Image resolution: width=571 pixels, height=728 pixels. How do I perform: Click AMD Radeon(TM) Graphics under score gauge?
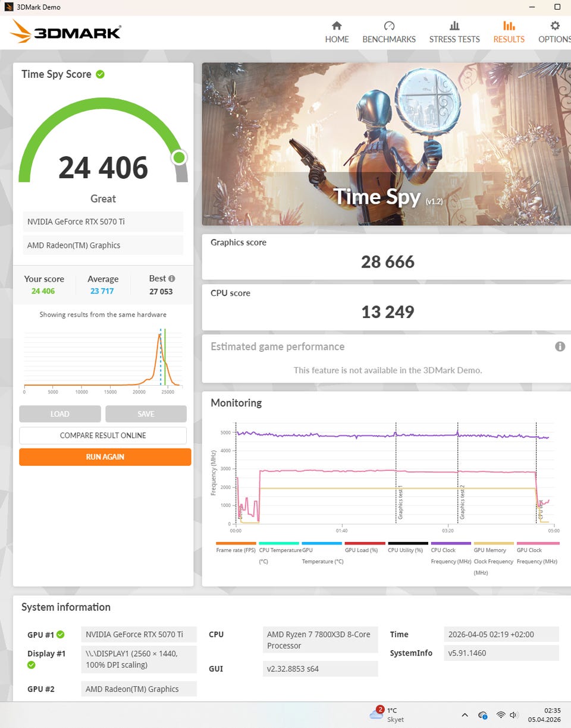pyautogui.click(x=103, y=245)
